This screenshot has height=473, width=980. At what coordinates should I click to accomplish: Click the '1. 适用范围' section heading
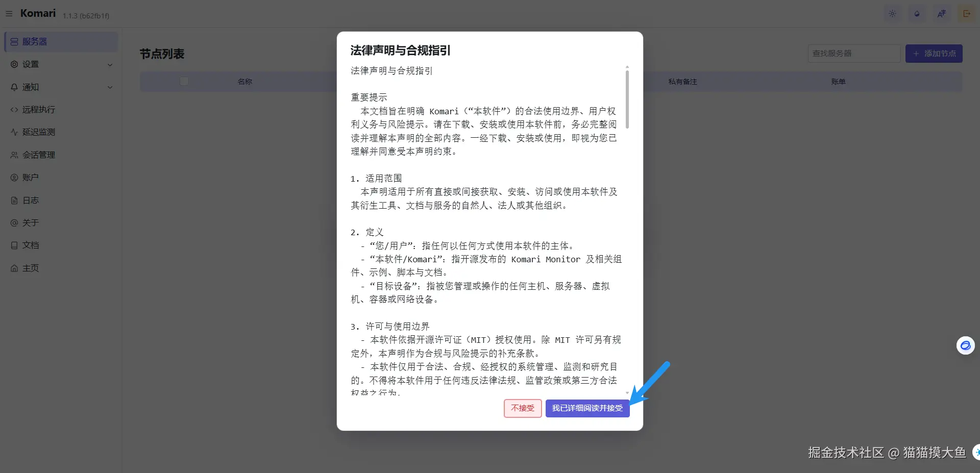pos(376,179)
